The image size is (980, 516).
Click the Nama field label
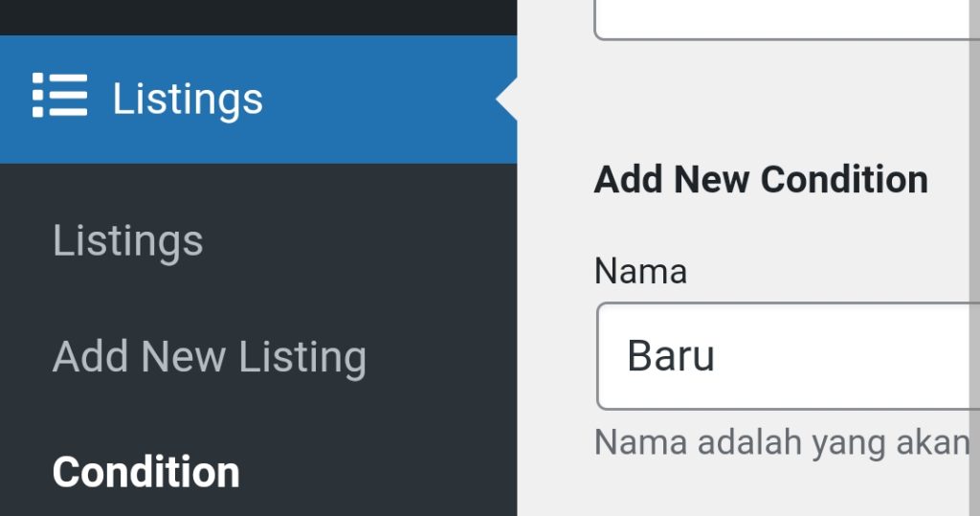(640, 271)
